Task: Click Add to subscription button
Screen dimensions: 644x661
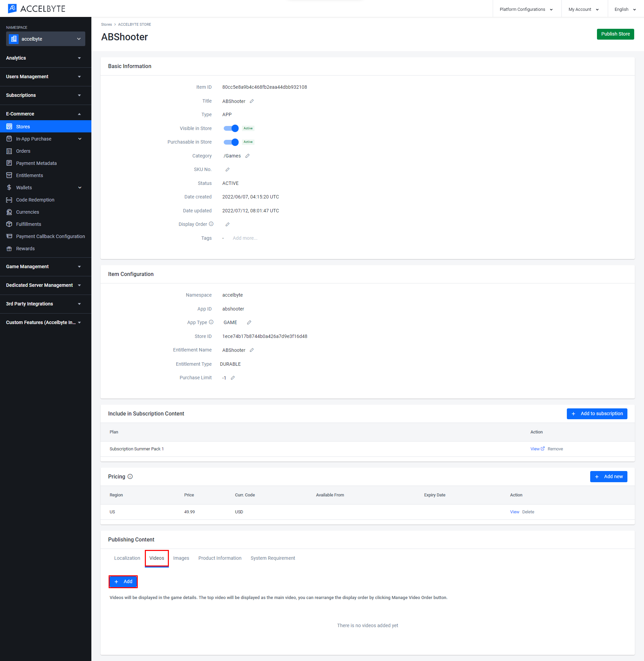Action: click(597, 413)
